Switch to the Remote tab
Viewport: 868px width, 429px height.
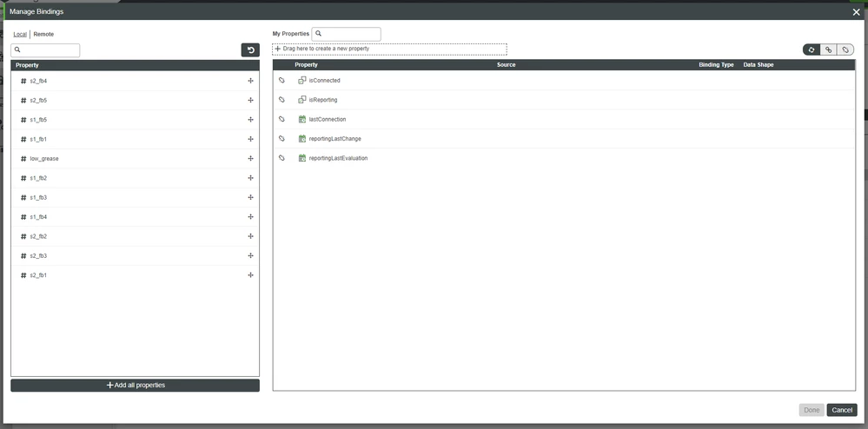(x=43, y=35)
